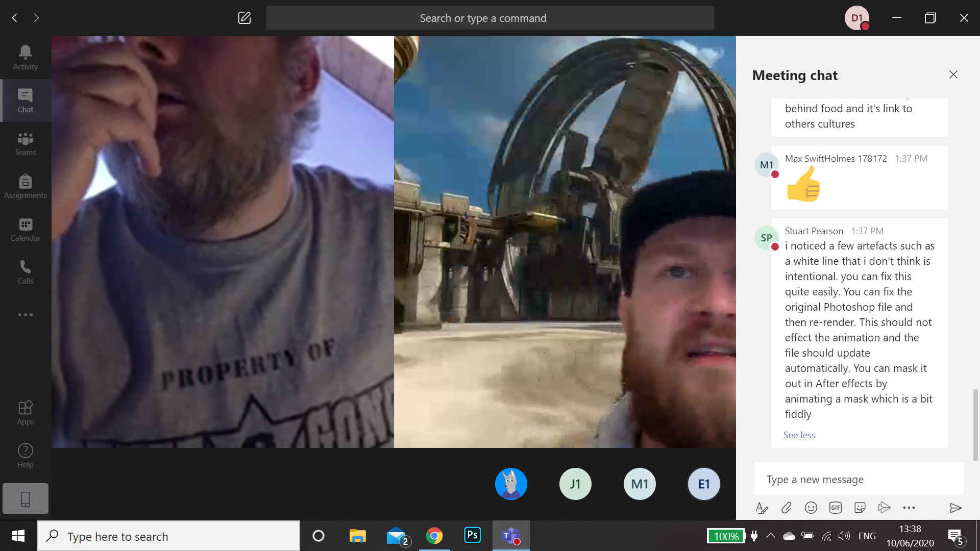Open the Activity bell in sidebar
The width and height of the screenshot is (980, 551).
(x=25, y=57)
